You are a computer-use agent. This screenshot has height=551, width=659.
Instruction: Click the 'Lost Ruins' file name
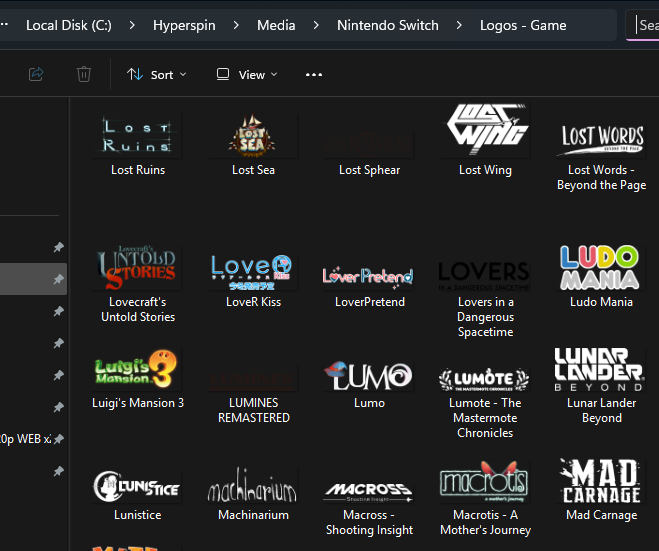coord(138,170)
